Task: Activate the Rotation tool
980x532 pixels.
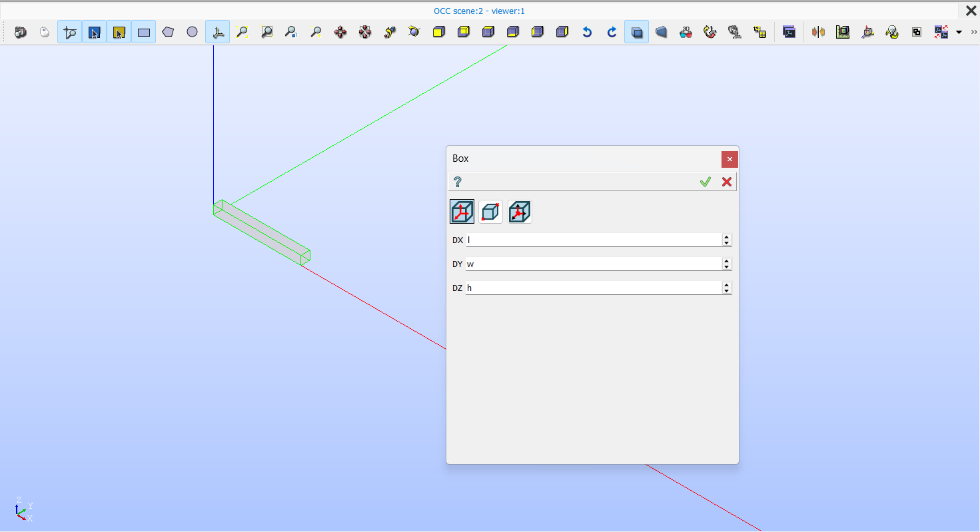Action: pos(414,32)
